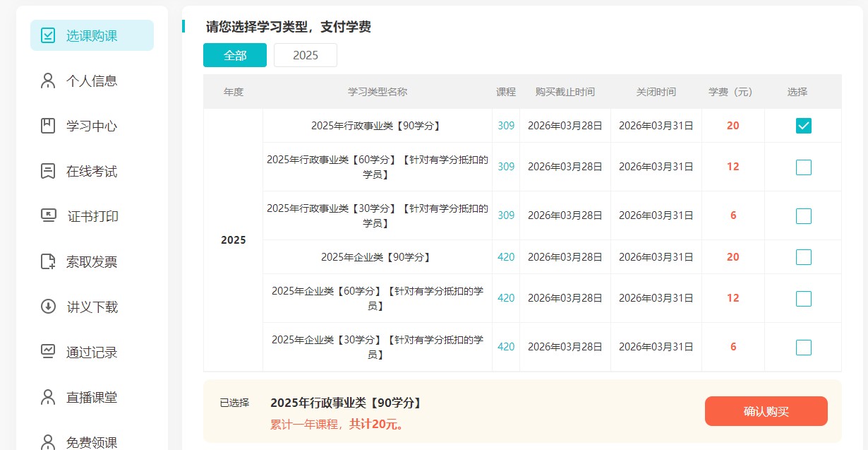Check the 2025年企业类【90学分】 checkbox

pos(803,257)
